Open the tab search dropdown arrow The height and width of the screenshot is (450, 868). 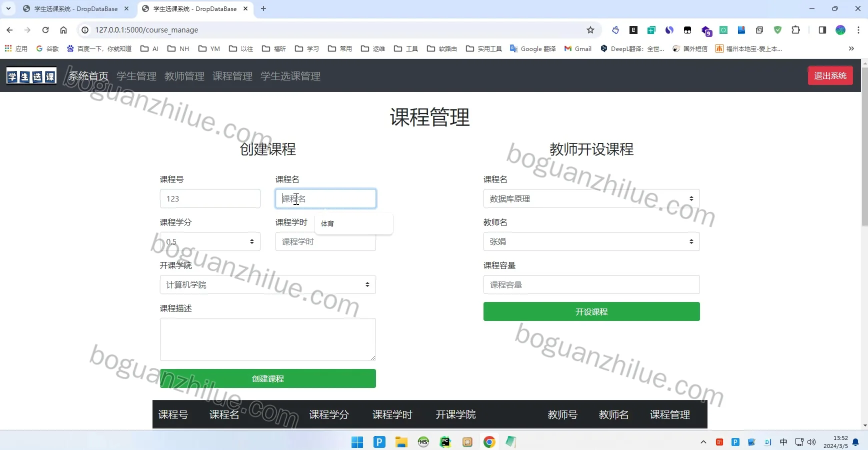pos(8,8)
